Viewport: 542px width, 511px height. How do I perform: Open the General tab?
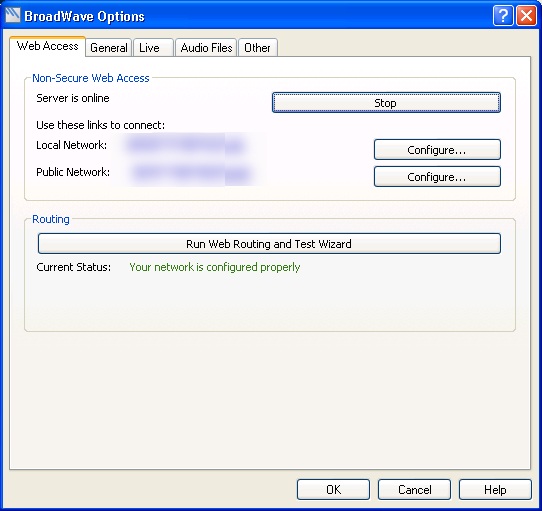pyautogui.click(x=109, y=47)
